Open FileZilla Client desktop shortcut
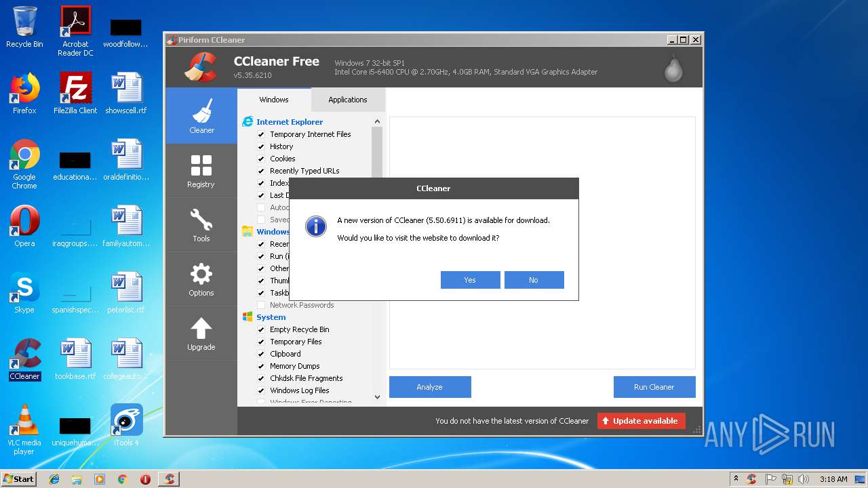This screenshot has height=488, width=868. [x=75, y=94]
